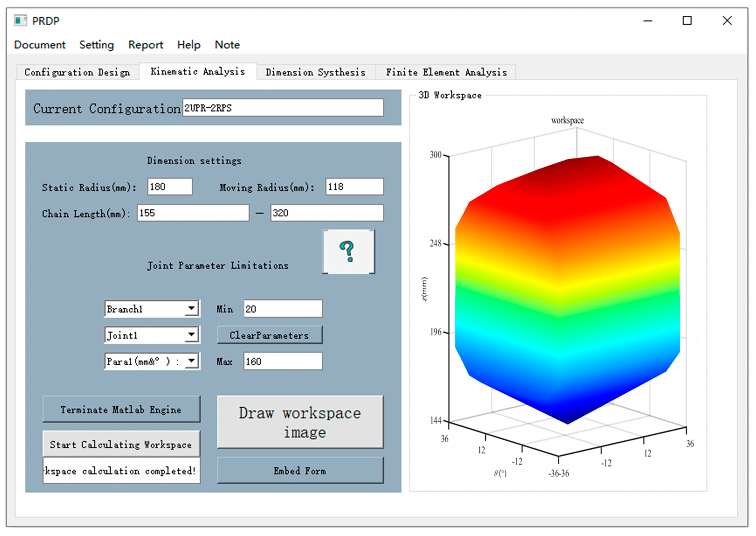
Task: Select the Finite Element Analysis tab
Action: coord(446,72)
